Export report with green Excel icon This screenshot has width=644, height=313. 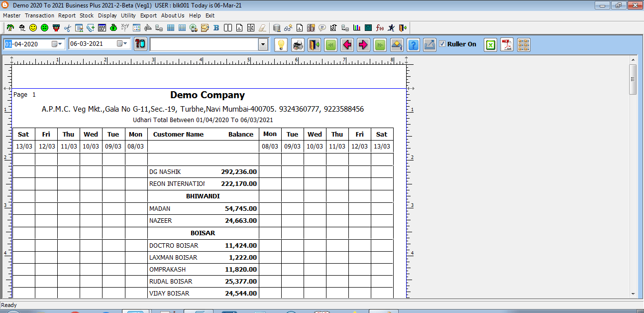pyautogui.click(x=491, y=45)
